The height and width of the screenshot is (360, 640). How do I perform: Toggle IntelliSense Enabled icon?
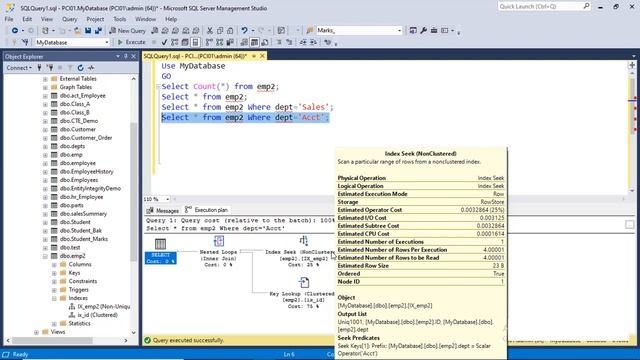195,42
